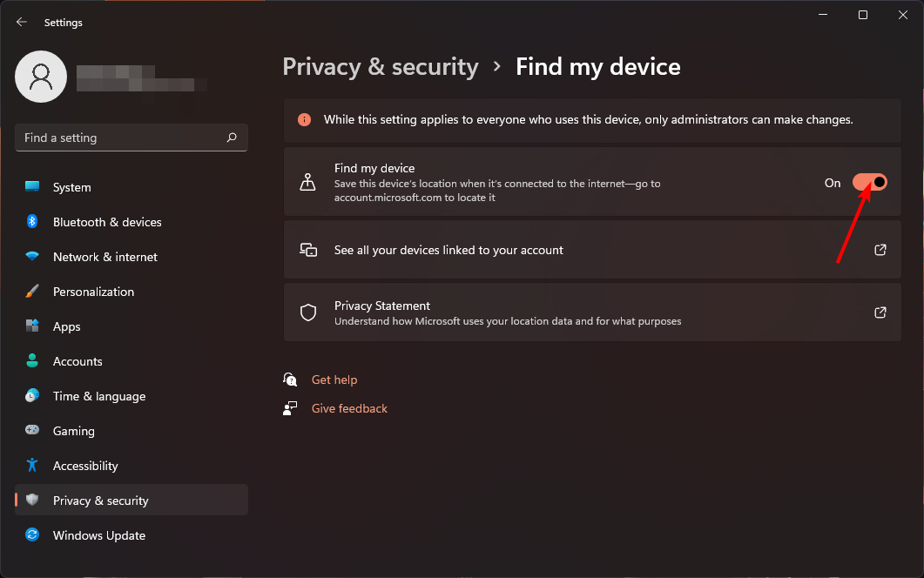Open Apps settings from the sidebar
The height and width of the screenshot is (578, 924).
[65, 326]
